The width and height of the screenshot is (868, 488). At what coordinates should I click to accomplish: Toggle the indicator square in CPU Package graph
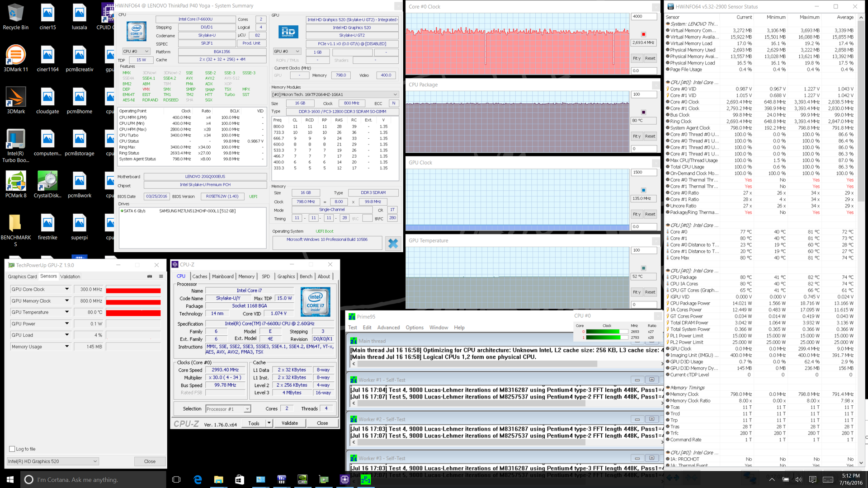click(x=643, y=112)
